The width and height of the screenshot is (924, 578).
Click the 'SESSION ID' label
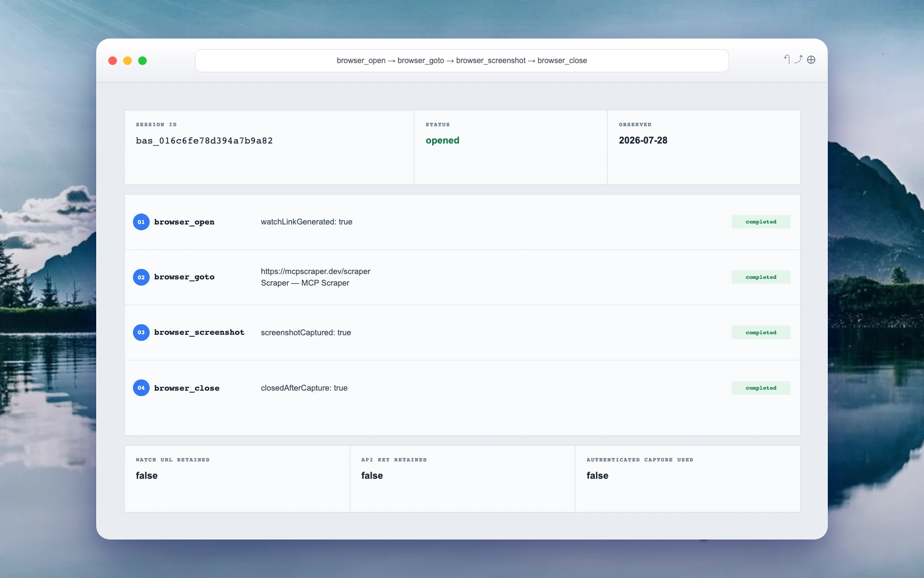[156, 125]
